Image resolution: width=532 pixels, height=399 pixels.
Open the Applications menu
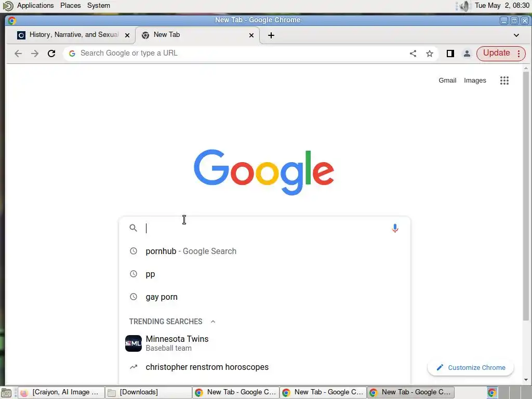pos(35,5)
